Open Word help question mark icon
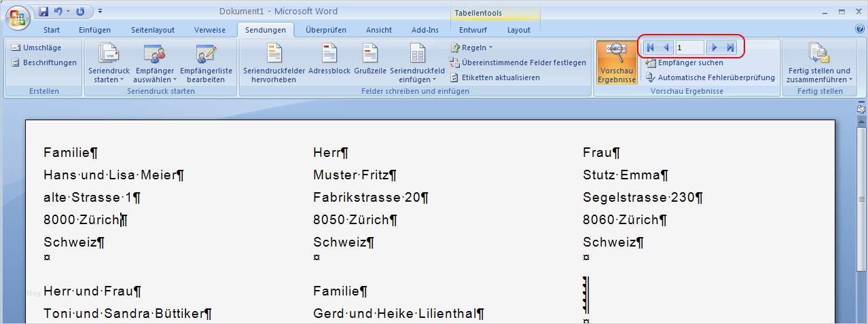The width and height of the screenshot is (868, 324). pyautogui.click(x=859, y=29)
